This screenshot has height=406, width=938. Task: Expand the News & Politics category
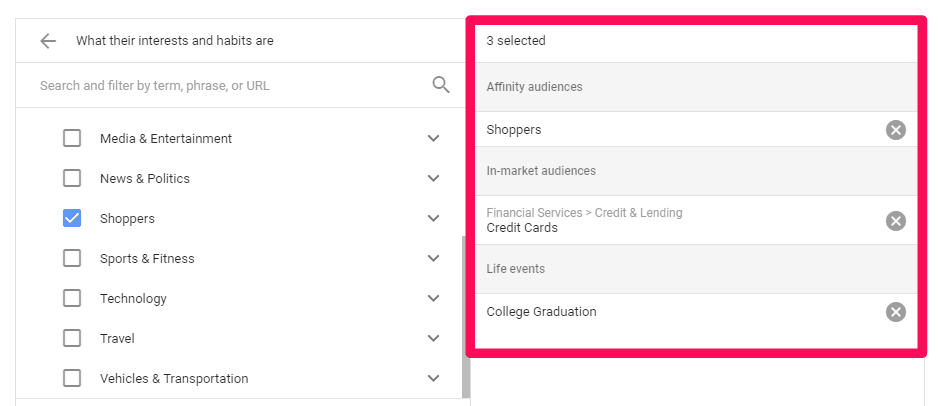point(434,178)
